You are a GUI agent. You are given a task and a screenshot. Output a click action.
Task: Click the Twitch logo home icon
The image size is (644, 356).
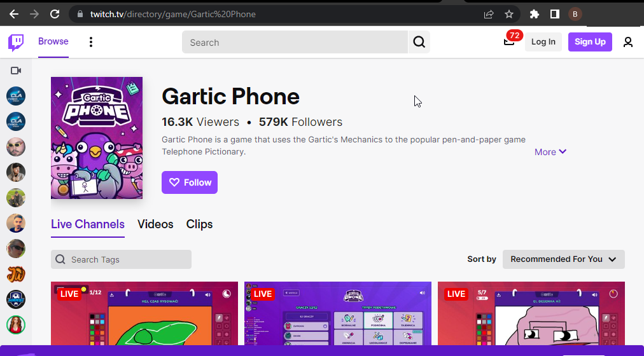click(16, 42)
